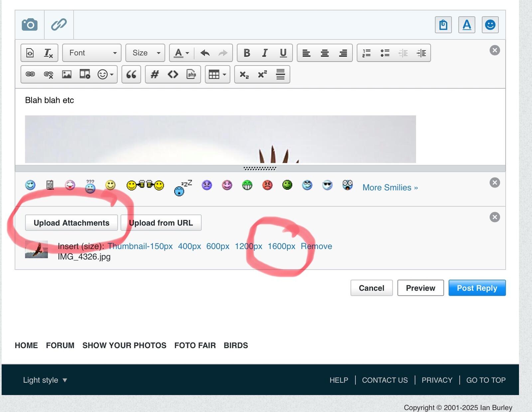Toggle Underline text formatting
This screenshot has width=532, height=412.
[x=283, y=53]
